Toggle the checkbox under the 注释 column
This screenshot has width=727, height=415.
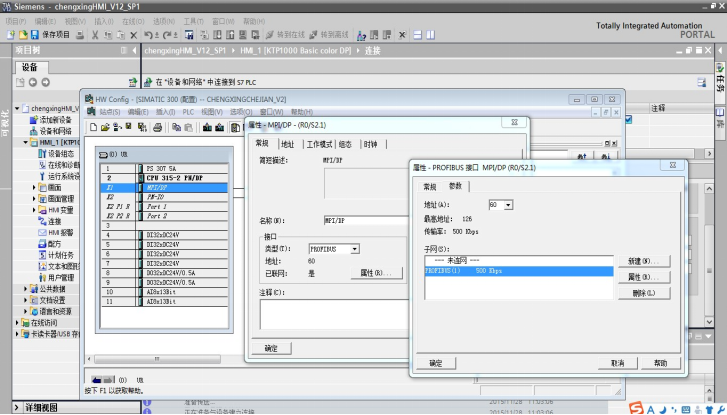[629, 119]
